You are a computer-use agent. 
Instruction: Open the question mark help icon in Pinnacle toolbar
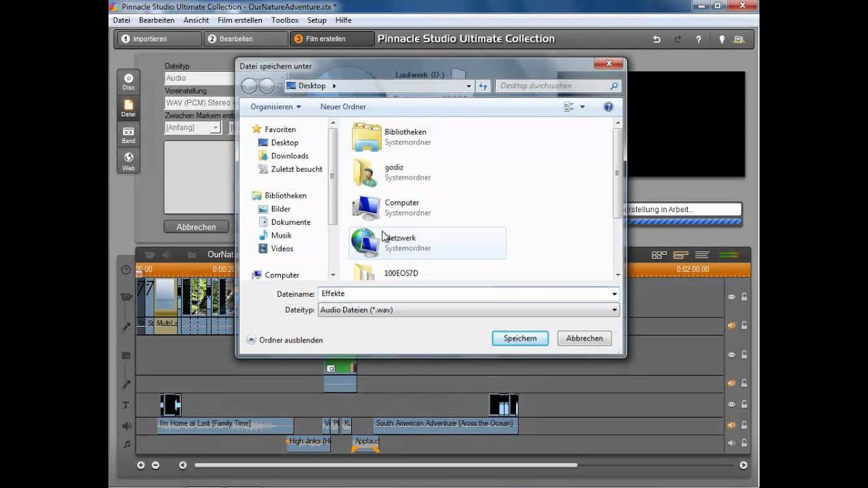(698, 39)
